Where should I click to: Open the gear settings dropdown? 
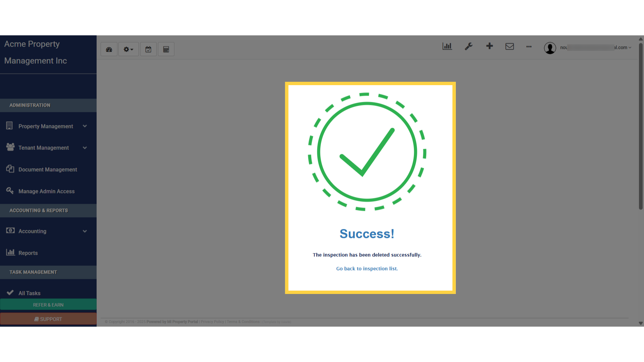click(128, 49)
